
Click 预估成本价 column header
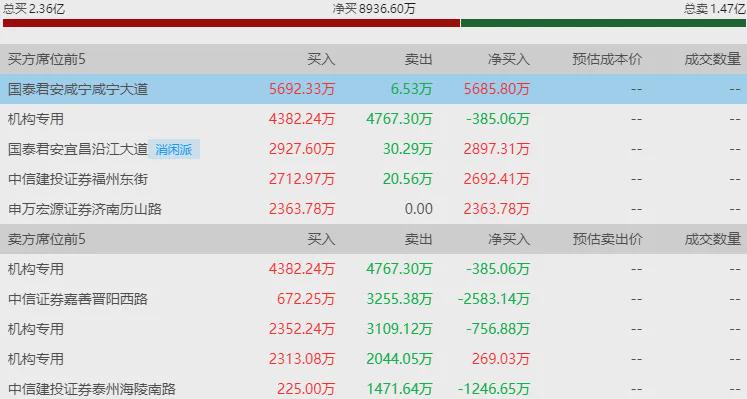607,59
